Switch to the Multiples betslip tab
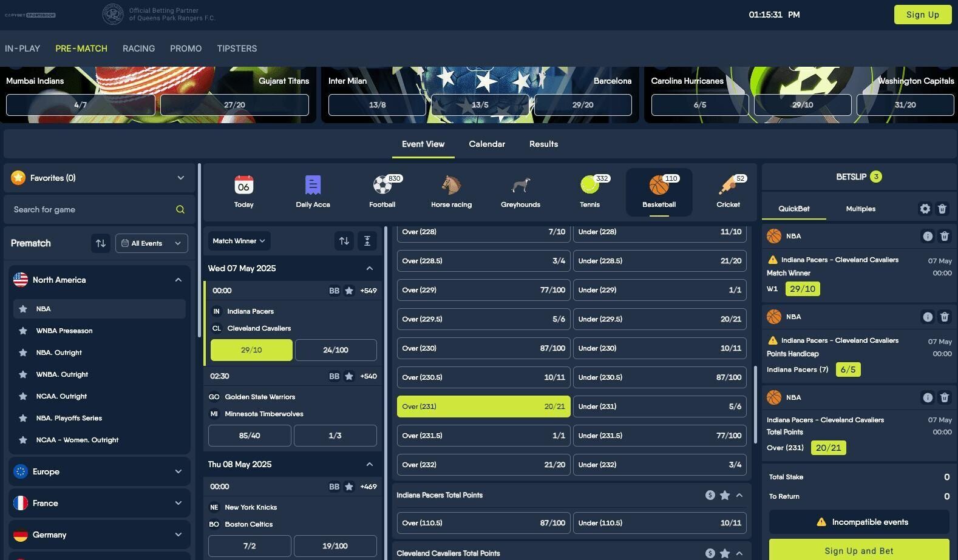This screenshot has width=958, height=560. click(860, 209)
